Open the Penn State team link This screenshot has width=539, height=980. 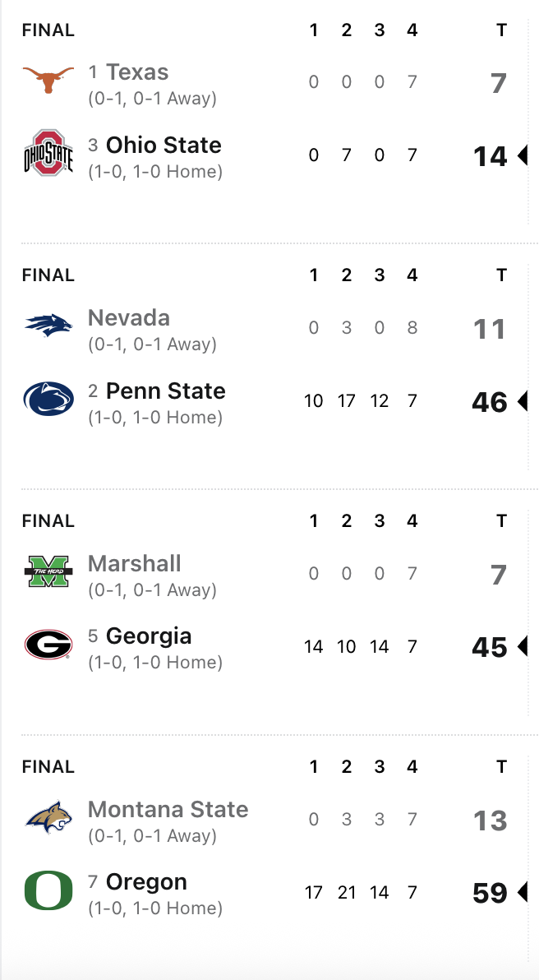click(165, 391)
